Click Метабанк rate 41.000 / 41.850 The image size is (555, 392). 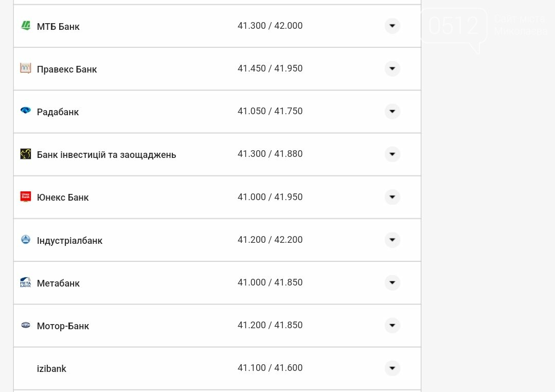270,282
